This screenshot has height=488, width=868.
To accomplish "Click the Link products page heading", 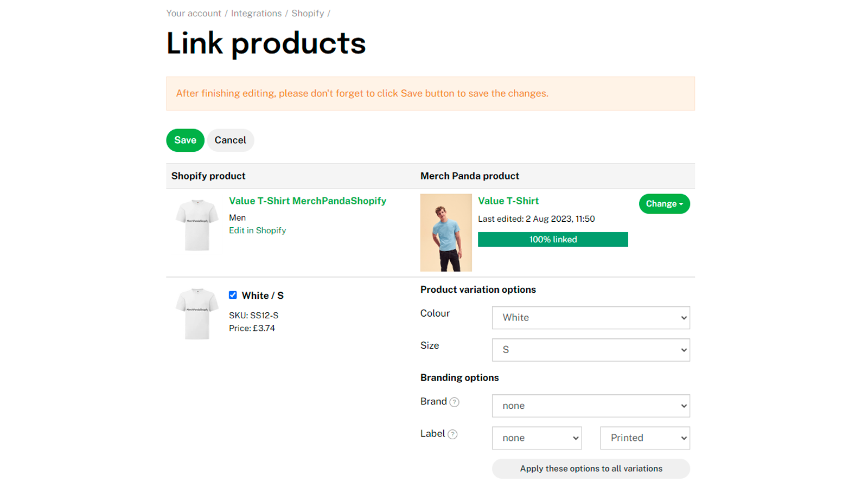I will click(266, 43).
